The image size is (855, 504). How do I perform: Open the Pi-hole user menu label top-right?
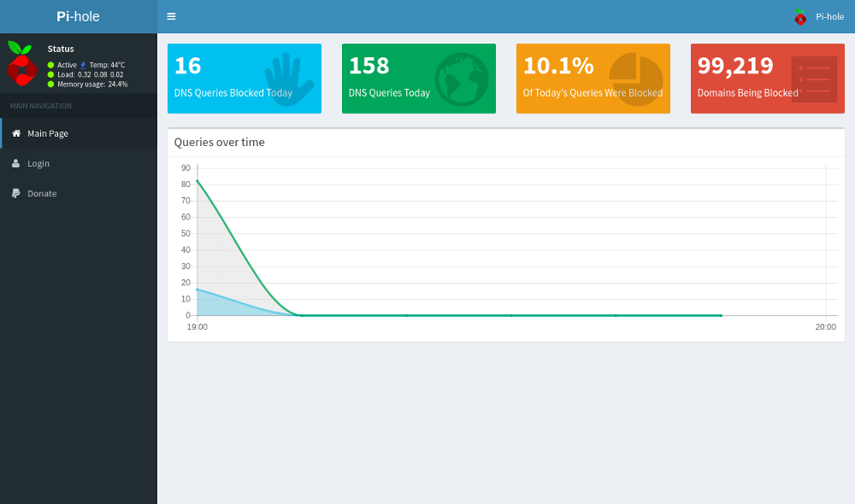click(829, 16)
